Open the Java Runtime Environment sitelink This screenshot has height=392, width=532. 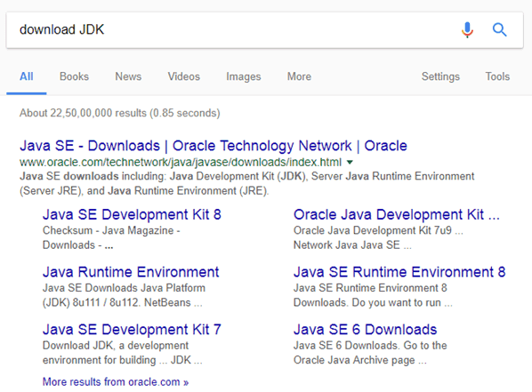131,272
